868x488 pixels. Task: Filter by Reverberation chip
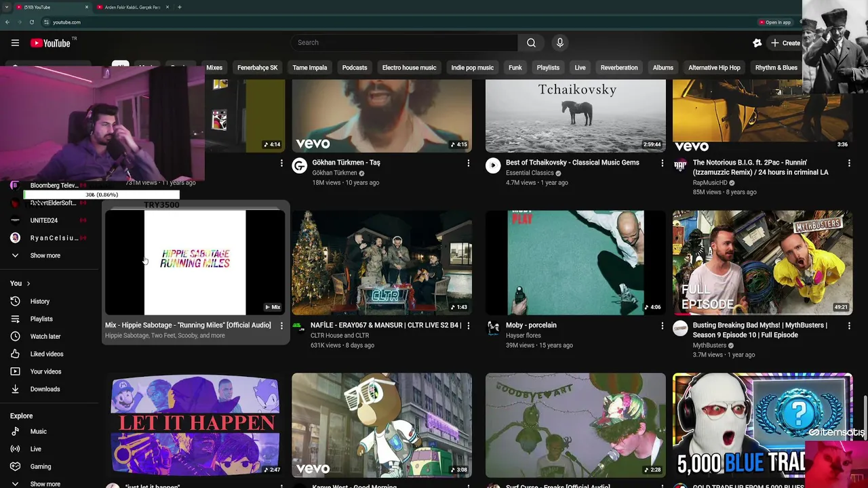click(619, 68)
